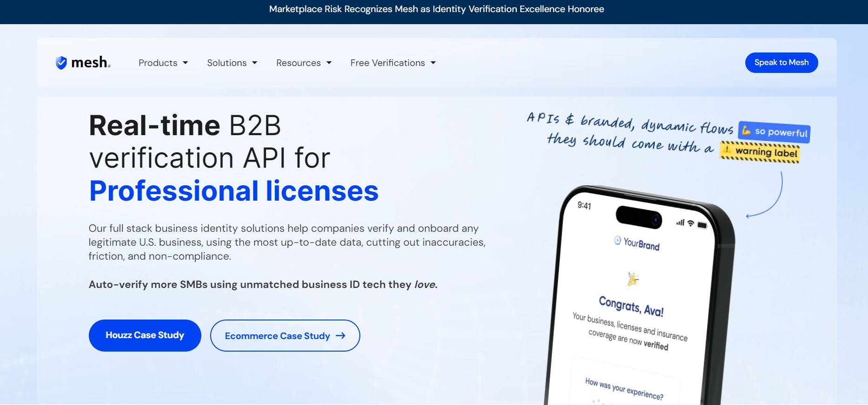Click the Speak to Mesh button

pos(782,63)
